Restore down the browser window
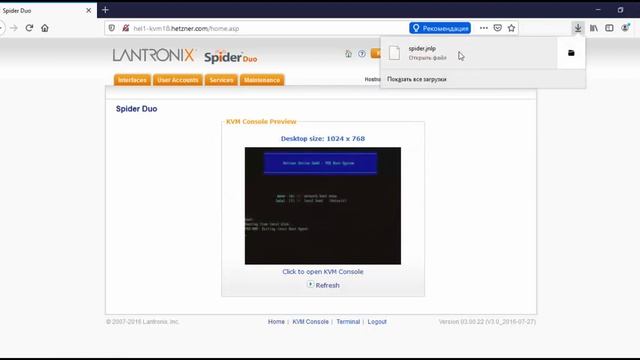640x360 pixels. pos(620,10)
